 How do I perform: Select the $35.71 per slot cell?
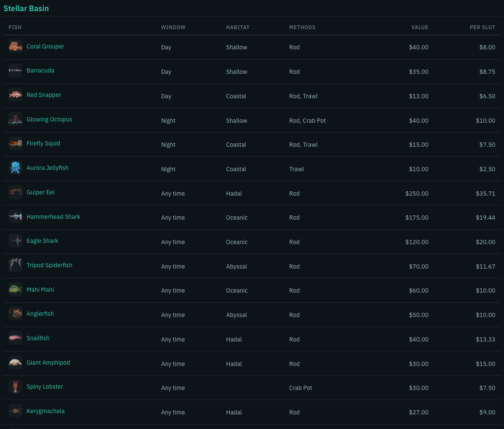pyautogui.click(x=485, y=193)
